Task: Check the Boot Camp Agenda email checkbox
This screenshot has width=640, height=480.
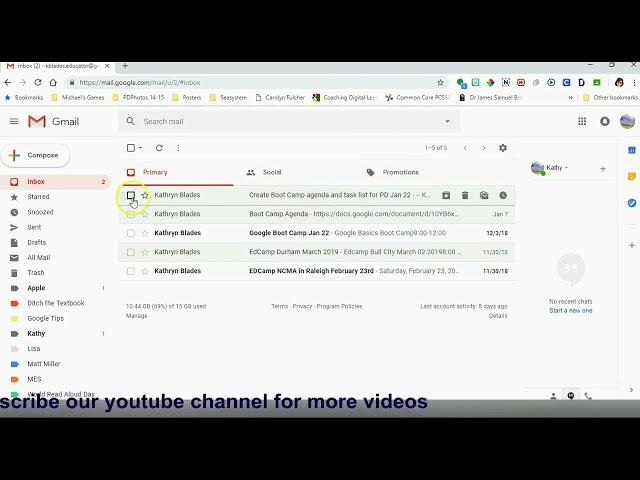Action: (x=131, y=214)
